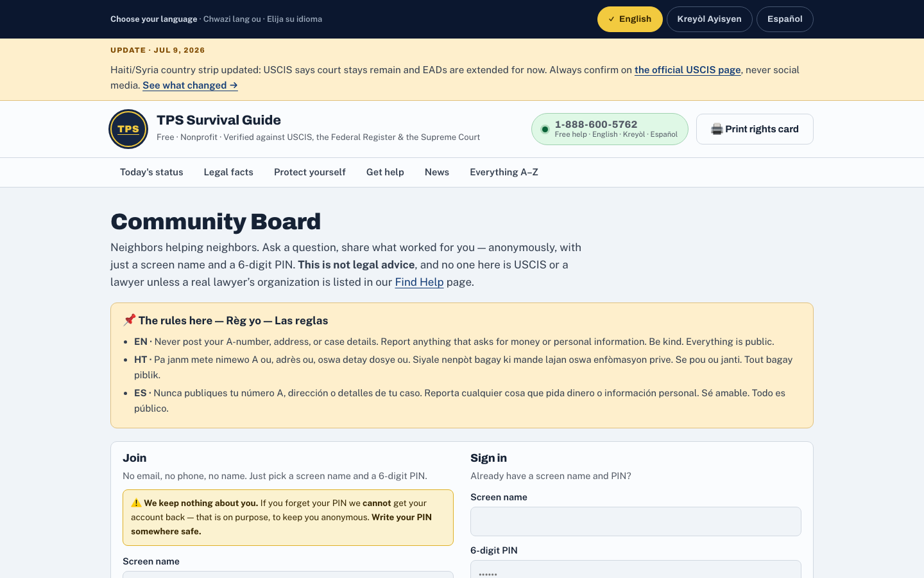Switch language to Kreyòl Ayisyen

pyautogui.click(x=710, y=19)
